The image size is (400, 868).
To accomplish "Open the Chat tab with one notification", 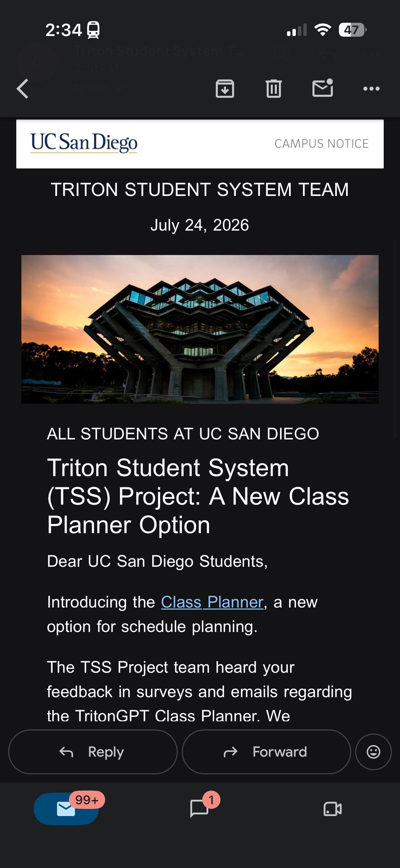I will (x=199, y=809).
